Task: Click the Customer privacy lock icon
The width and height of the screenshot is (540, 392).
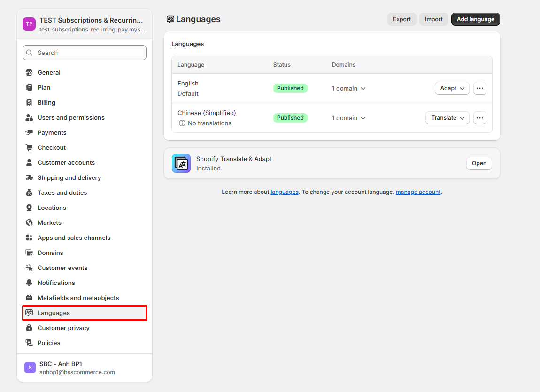Action: tap(29, 328)
